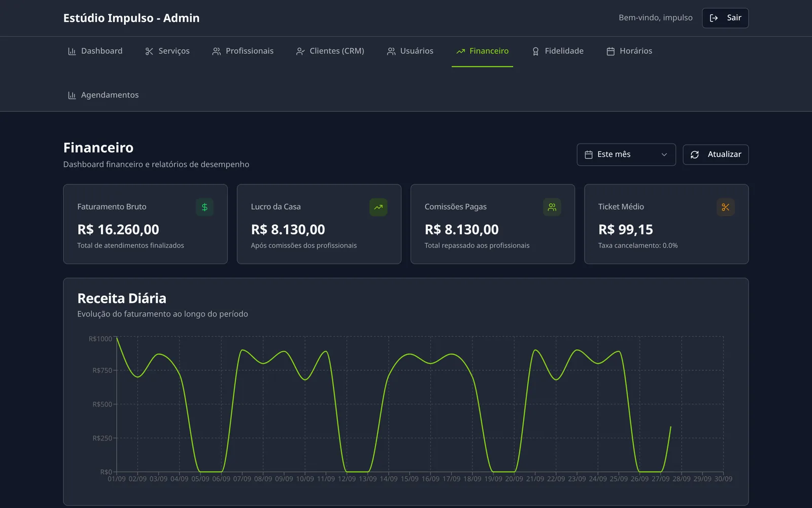Click the bar chart icon next to Dashboard
Image resolution: width=812 pixels, height=508 pixels.
[72, 51]
